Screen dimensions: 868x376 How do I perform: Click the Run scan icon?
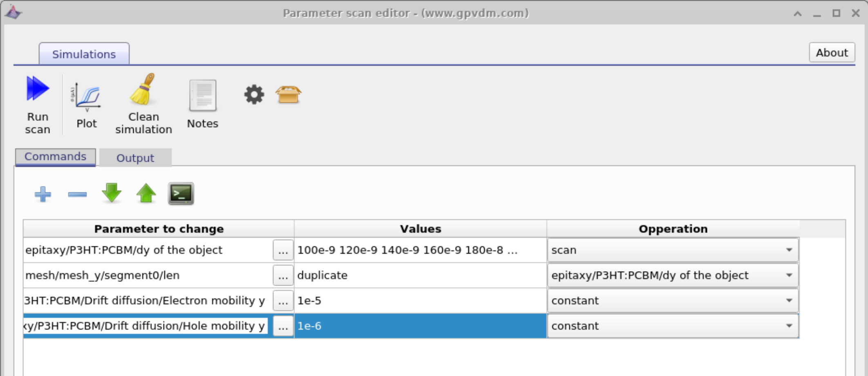point(38,98)
